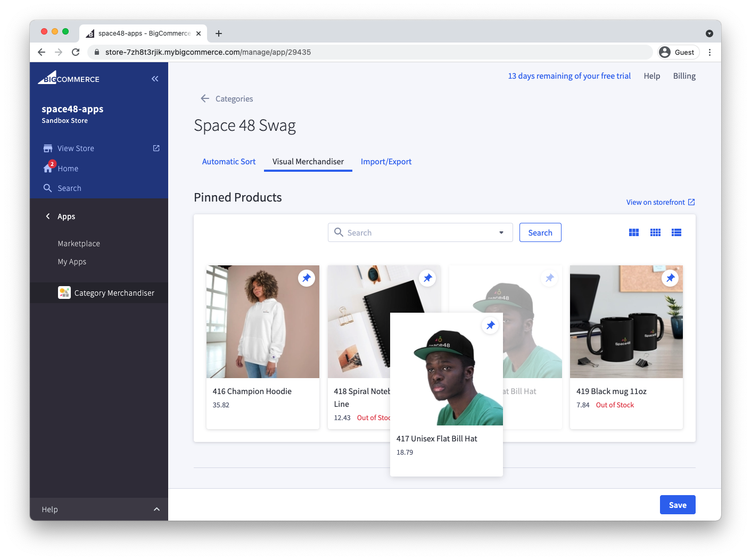The width and height of the screenshot is (751, 560).
Task: Click the 419 Black mug product image
Action: [626, 322]
